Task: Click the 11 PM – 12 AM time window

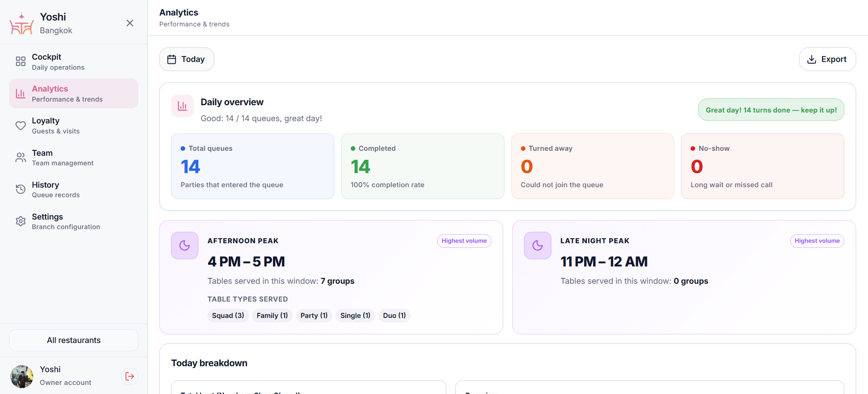Action: [x=604, y=261]
